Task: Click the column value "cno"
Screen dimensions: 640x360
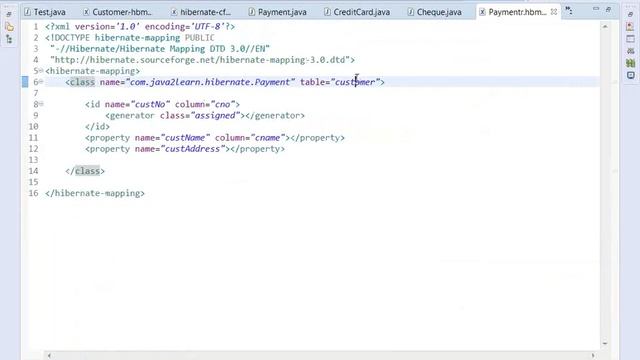Action: [223, 104]
